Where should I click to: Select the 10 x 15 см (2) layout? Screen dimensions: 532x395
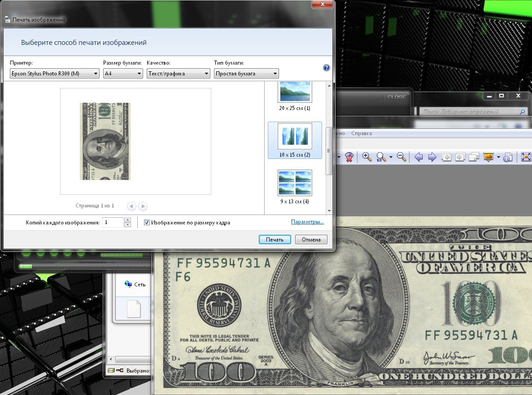point(295,140)
